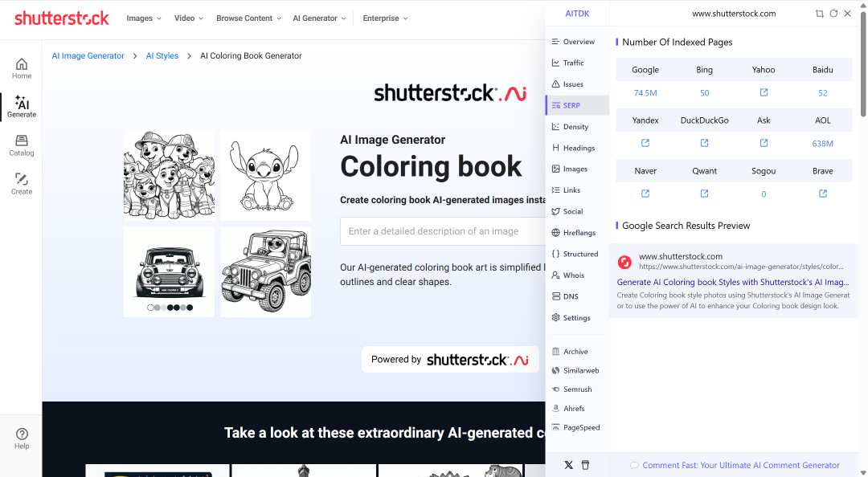The image size is (868, 477).
Task: Click the AI Styles breadcrumb link
Action: tap(162, 56)
